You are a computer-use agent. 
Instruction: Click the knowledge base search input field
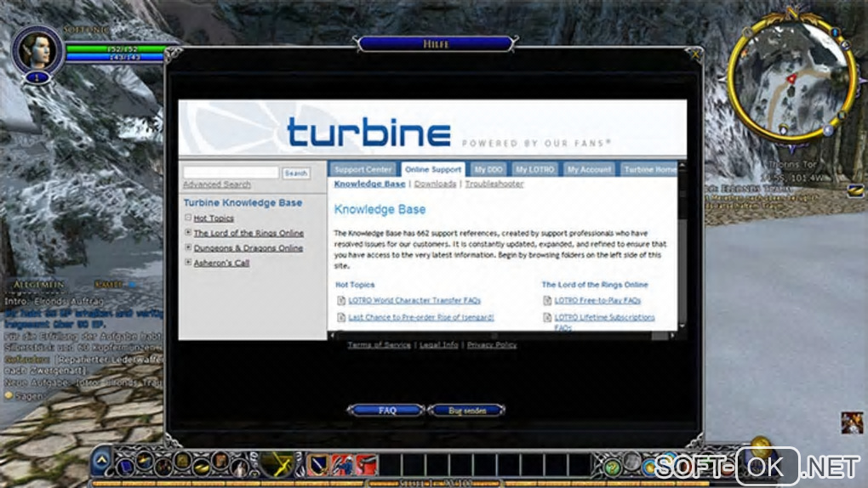tap(231, 173)
